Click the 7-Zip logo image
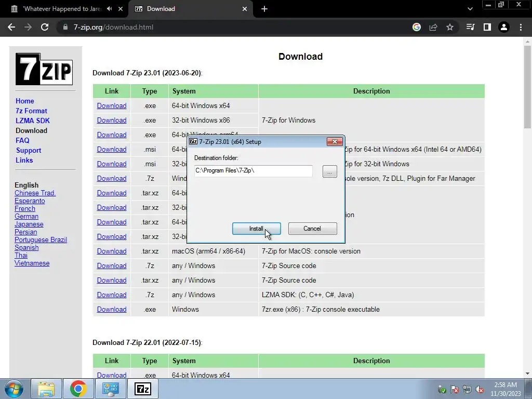 tap(44, 69)
